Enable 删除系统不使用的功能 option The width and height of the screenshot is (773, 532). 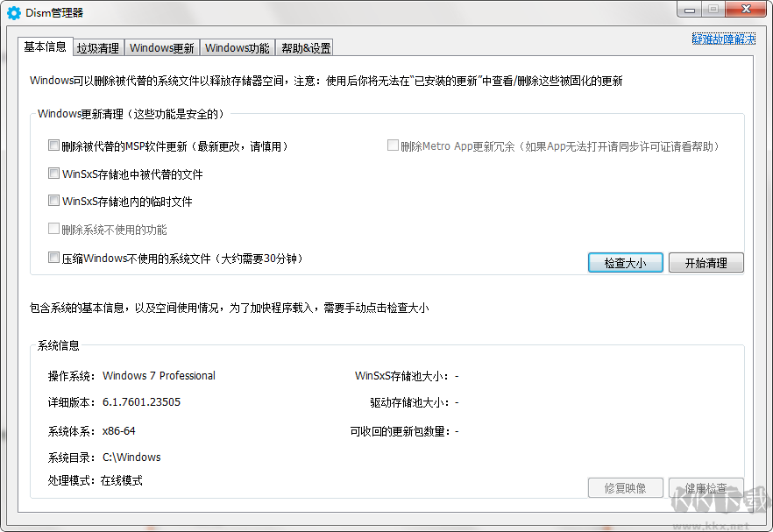[x=53, y=230]
